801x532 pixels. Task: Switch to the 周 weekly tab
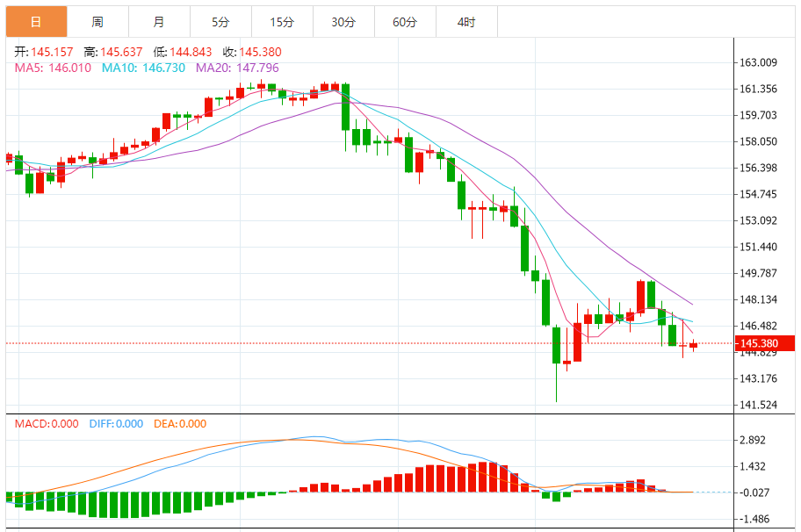(x=97, y=22)
